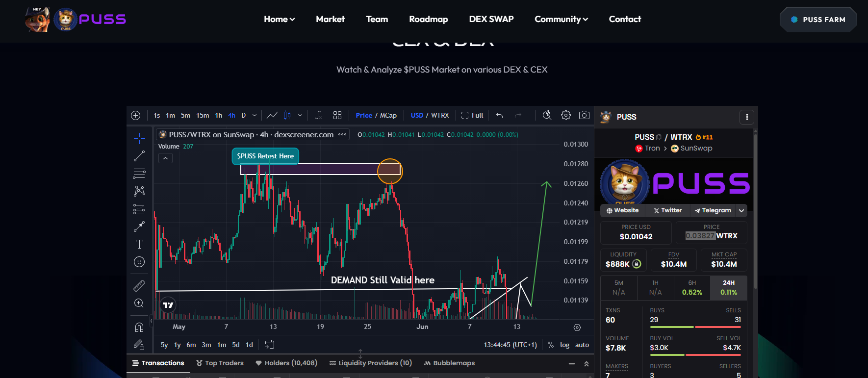Open the Fibonacci retracement tool
Viewport: 868px width, 378px height.
(x=139, y=174)
